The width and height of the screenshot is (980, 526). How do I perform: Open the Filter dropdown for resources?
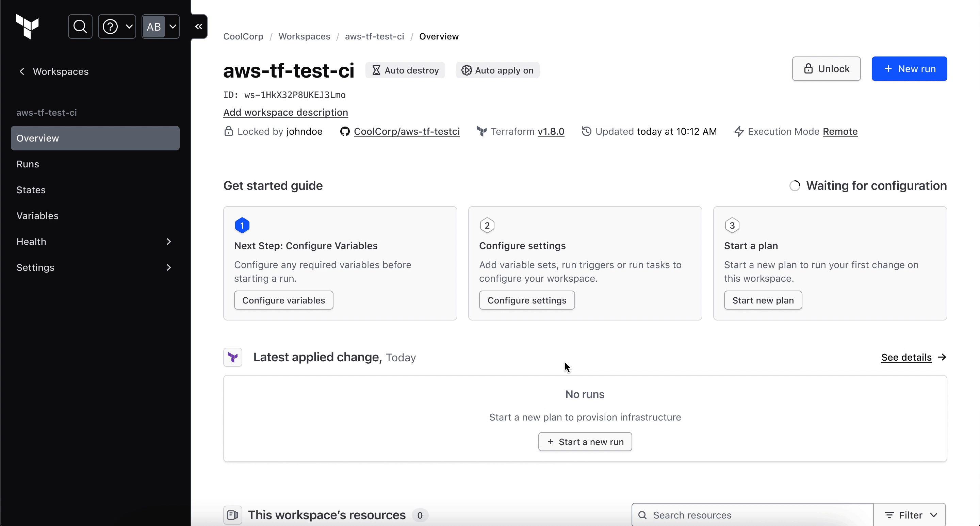[x=910, y=515]
